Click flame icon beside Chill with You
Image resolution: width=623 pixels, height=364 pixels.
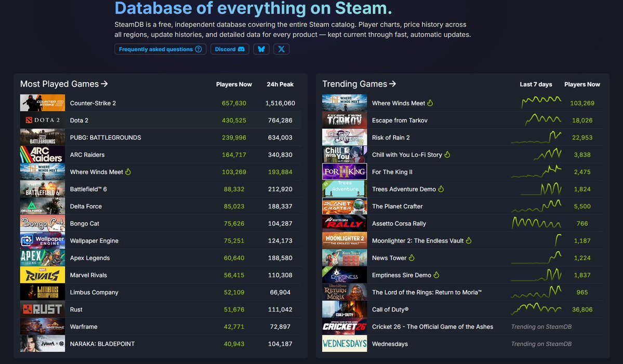pos(447,155)
